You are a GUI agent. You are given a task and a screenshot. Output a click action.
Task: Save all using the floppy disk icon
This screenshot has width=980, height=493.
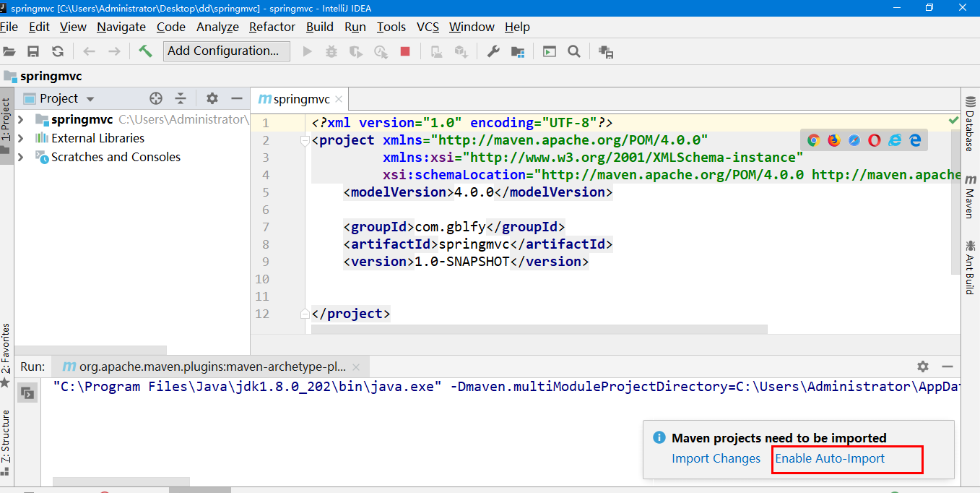click(33, 51)
